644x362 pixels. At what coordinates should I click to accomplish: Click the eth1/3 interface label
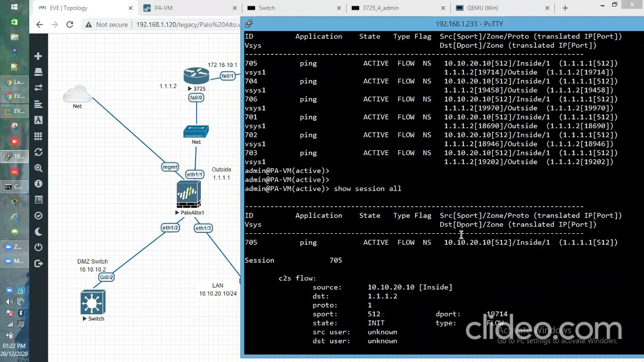coord(203,228)
